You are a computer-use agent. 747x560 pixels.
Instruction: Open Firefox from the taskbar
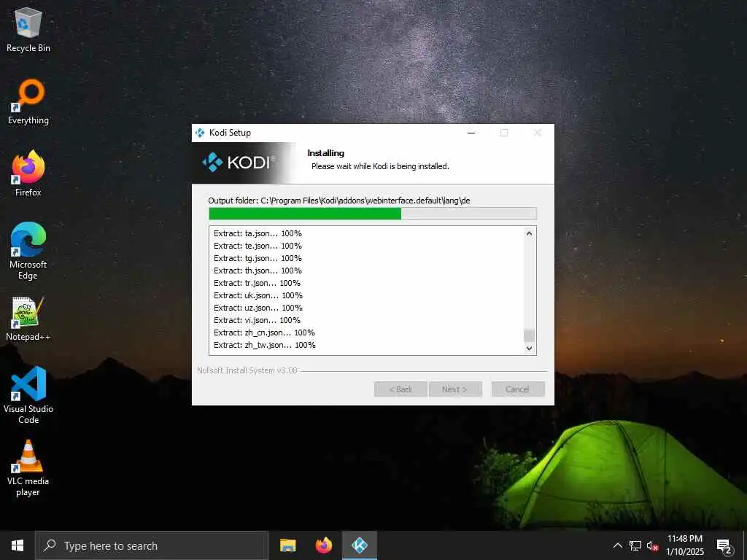click(x=324, y=545)
